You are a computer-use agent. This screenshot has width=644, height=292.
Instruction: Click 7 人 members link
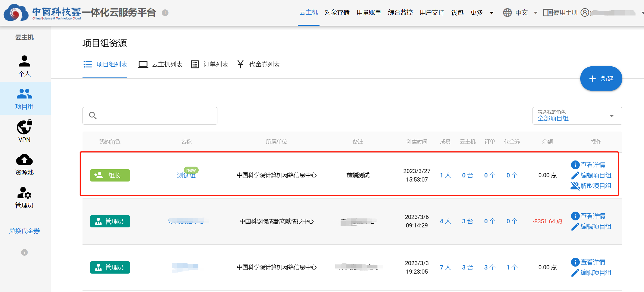(x=445, y=267)
